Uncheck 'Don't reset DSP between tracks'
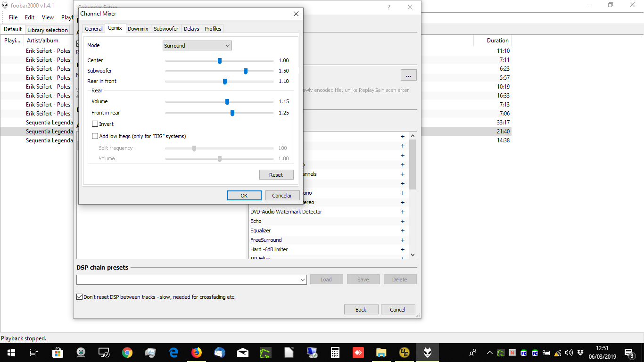This screenshot has width=644, height=362. click(x=79, y=297)
